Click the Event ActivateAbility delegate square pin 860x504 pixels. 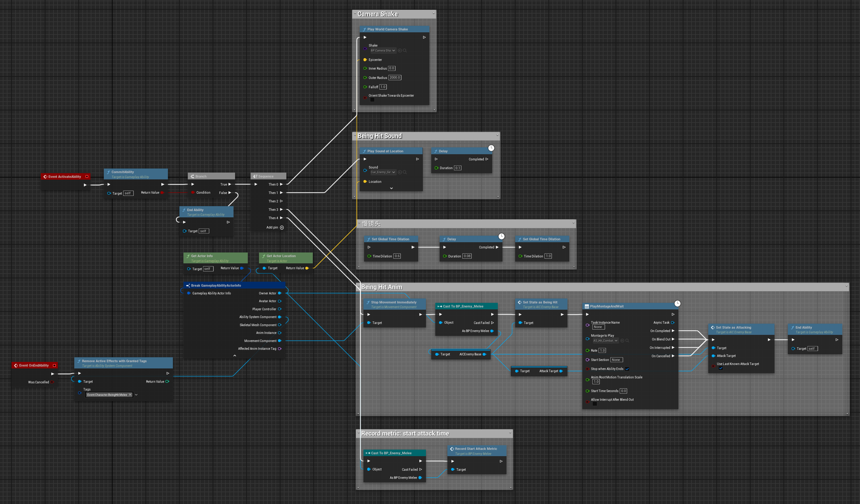pos(87,176)
